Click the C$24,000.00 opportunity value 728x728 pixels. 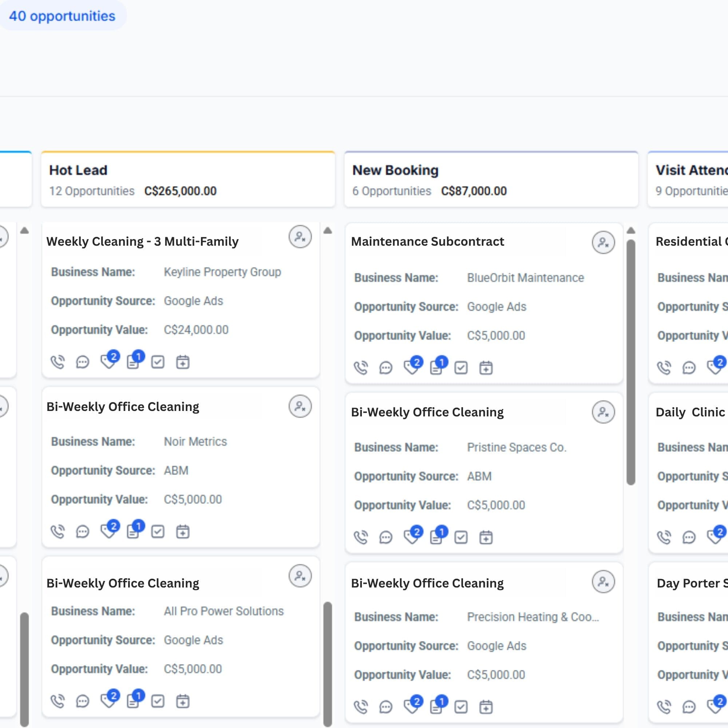(x=196, y=330)
